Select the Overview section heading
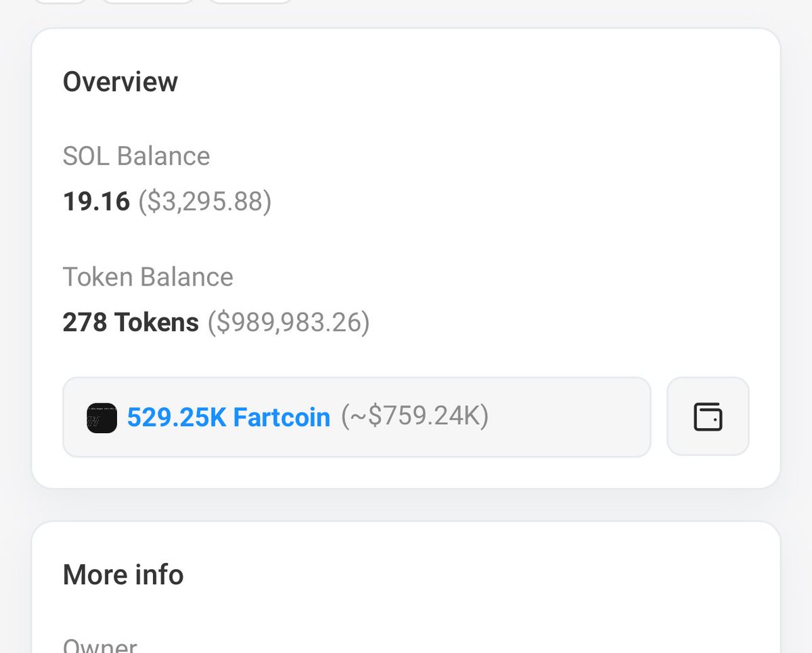The image size is (812, 653). click(120, 82)
